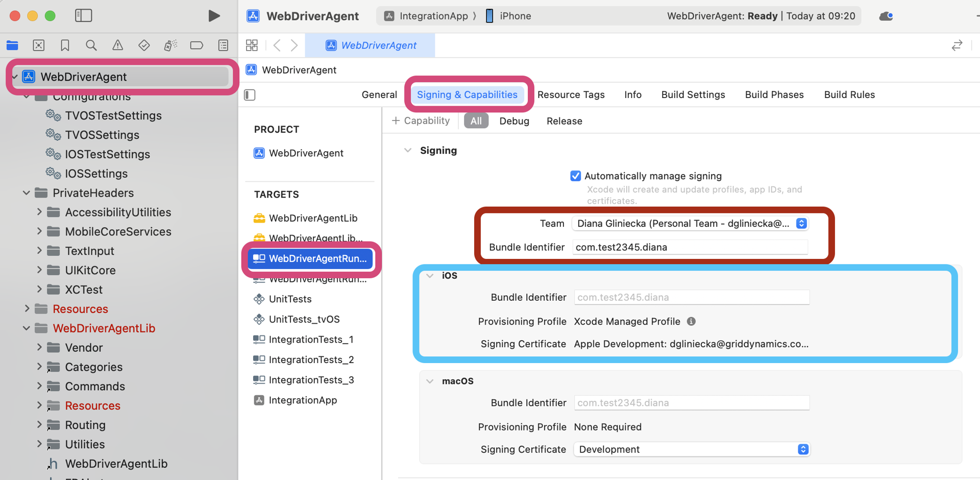The height and width of the screenshot is (480, 980).
Task: Open the Report navigator icon
Action: [223, 45]
